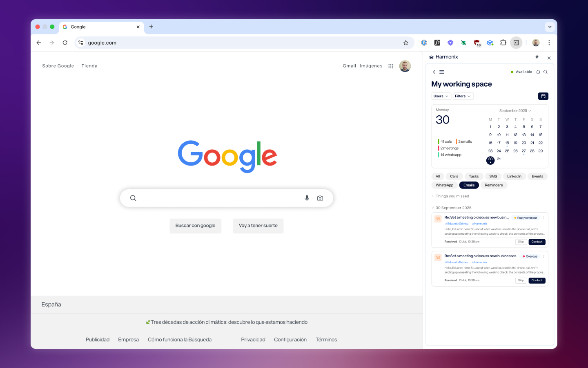
Task: Click Contact on the Overdue email
Action: click(537, 280)
